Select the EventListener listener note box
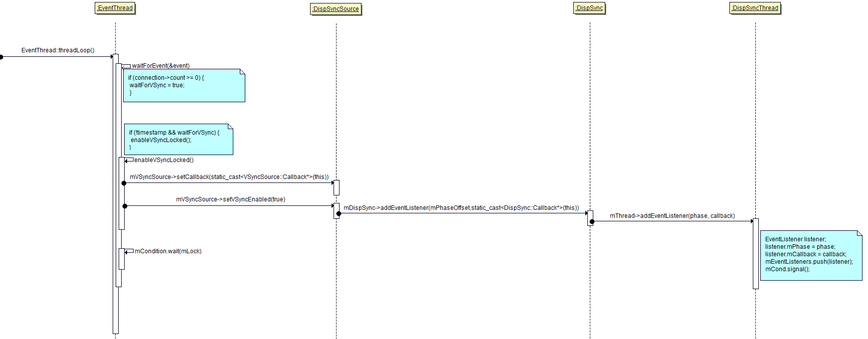868x339 pixels. (811, 255)
